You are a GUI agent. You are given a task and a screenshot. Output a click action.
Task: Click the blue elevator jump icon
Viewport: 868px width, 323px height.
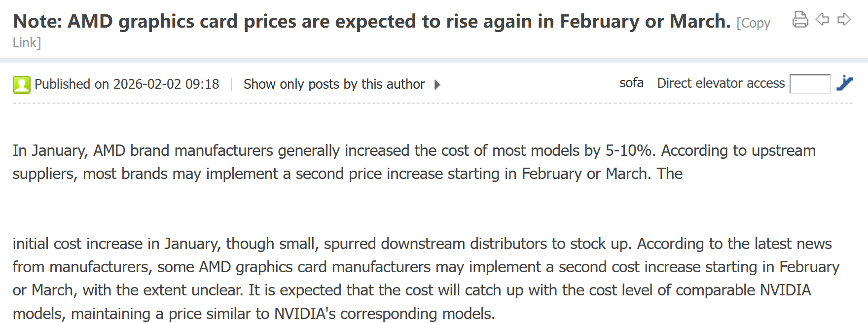[x=845, y=83]
